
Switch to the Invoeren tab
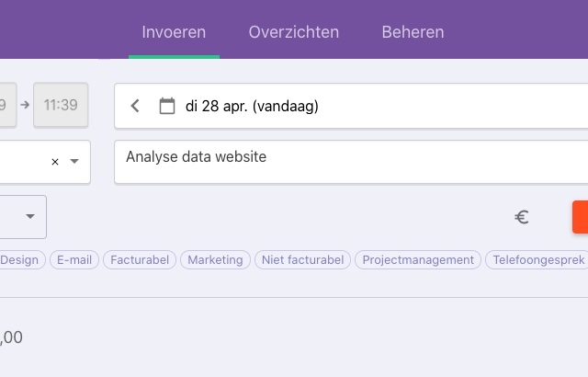coord(174,32)
